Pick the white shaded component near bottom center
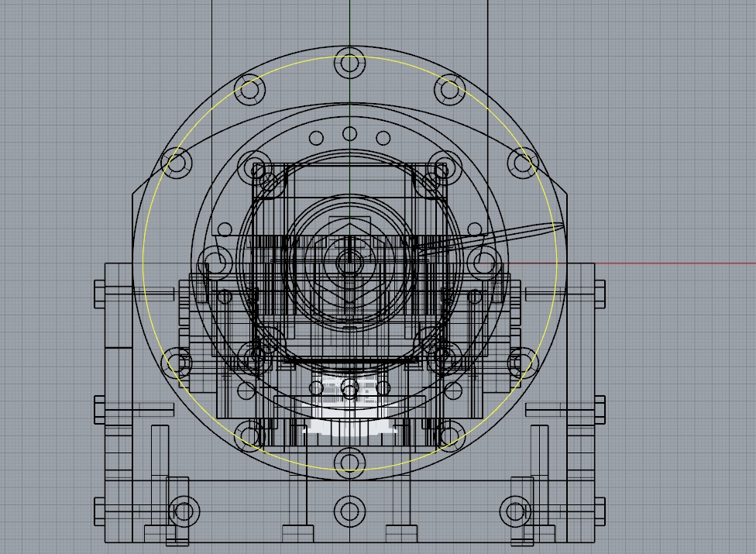The width and height of the screenshot is (756, 554). click(350, 406)
